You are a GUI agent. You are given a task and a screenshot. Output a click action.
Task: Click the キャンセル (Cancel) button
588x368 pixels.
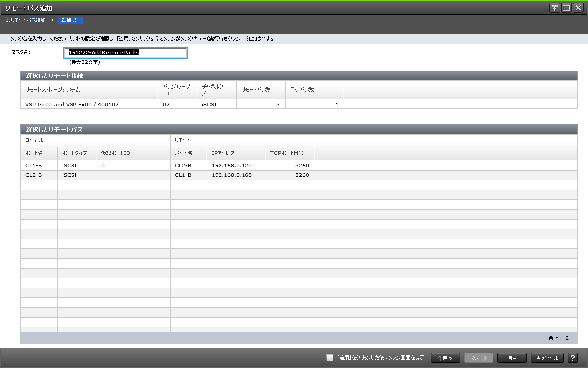click(x=547, y=358)
